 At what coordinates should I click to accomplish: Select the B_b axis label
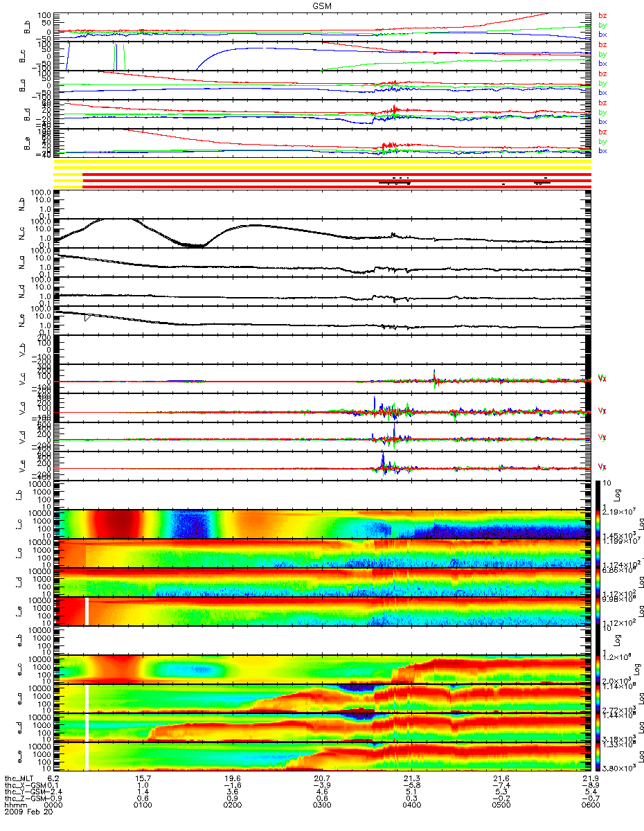pyautogui.click(x=28, y=27)
